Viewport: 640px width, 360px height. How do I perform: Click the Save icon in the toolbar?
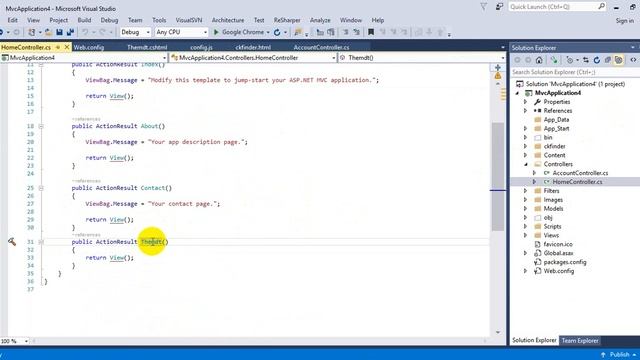pyautogui.click(x=60, y=32)
